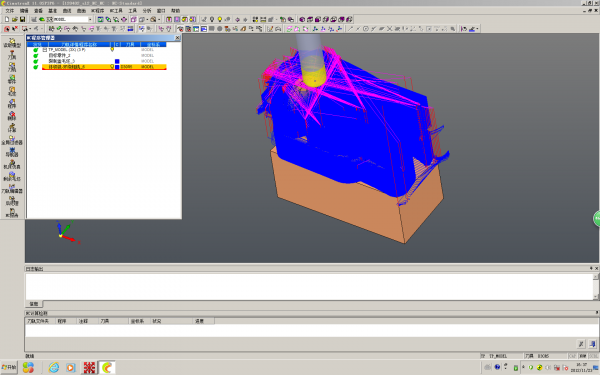This screenshot has height=375, width=600.
Task: Click the New document toolbar icon
Action: (x=7, y=19)
